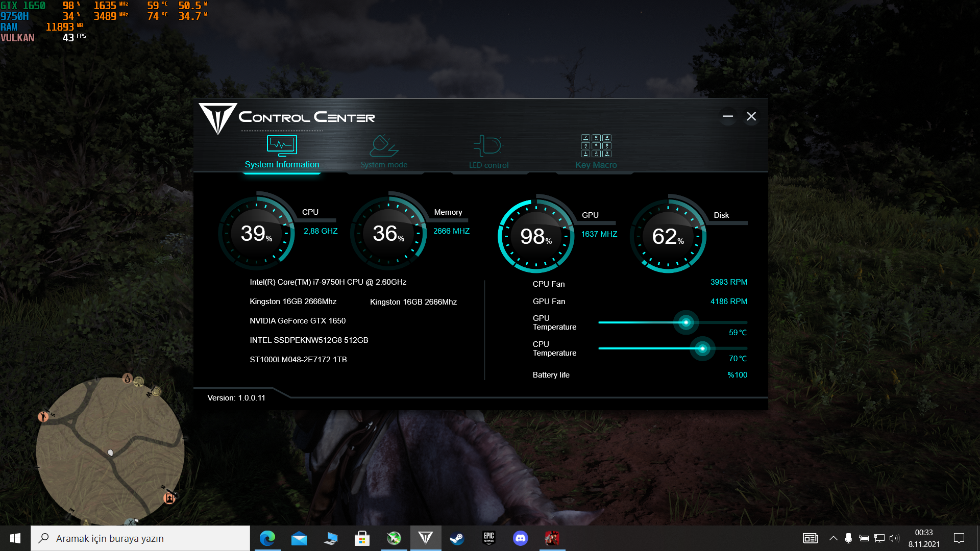Viewport: 980px width, 551px height.
Task: Click the Control Center logo
Action: pos(218,118)
